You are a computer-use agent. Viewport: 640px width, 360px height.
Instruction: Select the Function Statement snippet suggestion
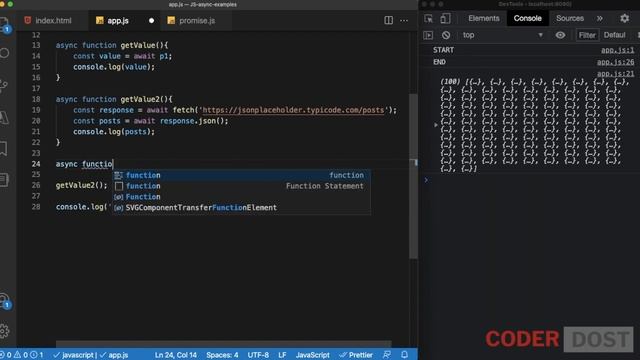241,186
